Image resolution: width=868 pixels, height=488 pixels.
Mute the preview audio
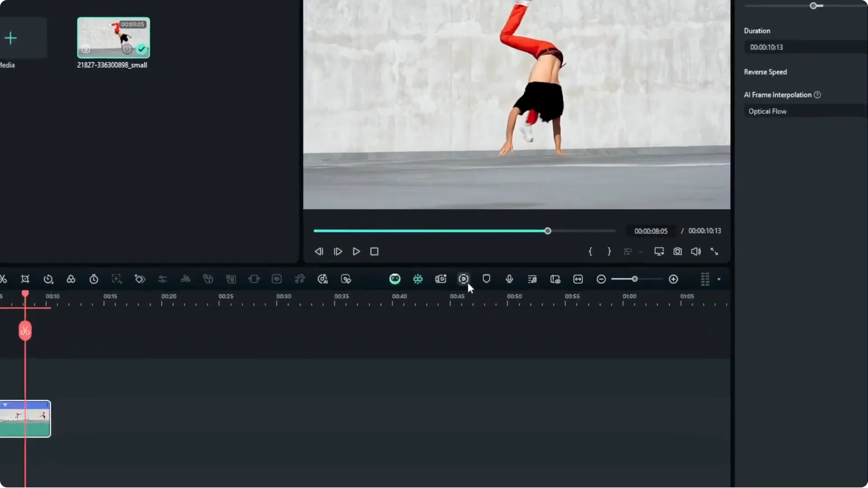tap(695, 251)
